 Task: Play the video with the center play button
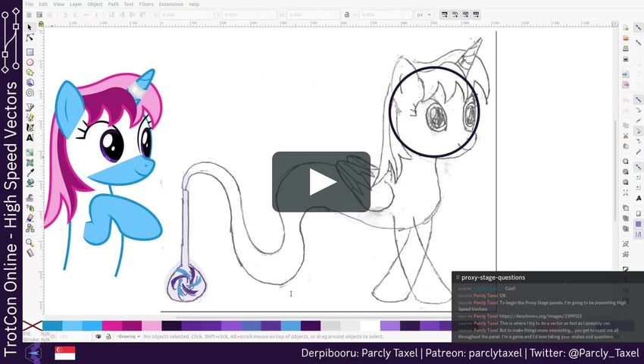click(x=321, y=182)
